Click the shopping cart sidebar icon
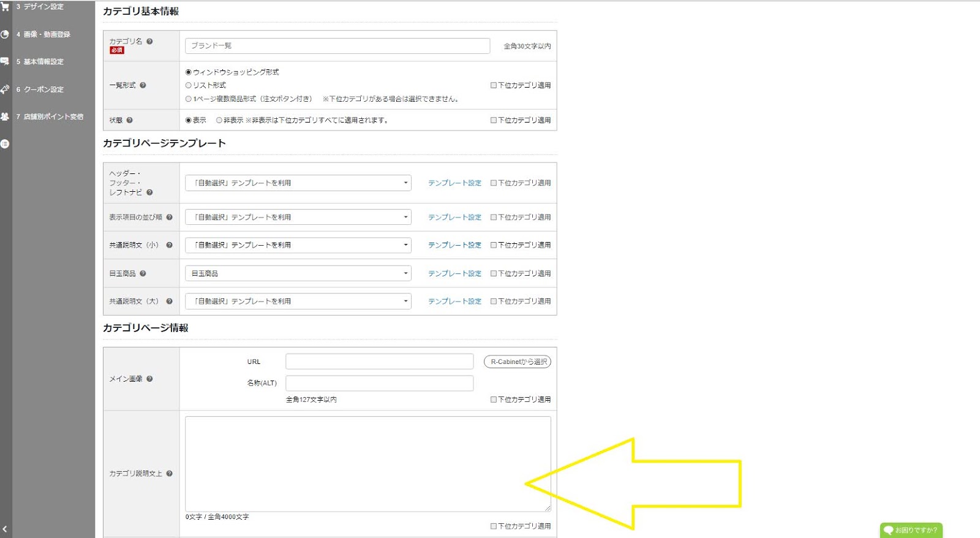 click(5, 7)
